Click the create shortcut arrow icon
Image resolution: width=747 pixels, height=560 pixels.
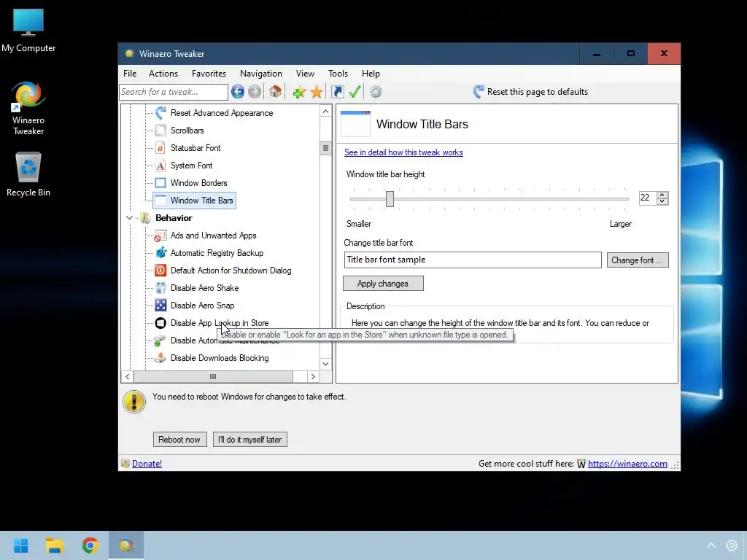(x=338, y=91)
